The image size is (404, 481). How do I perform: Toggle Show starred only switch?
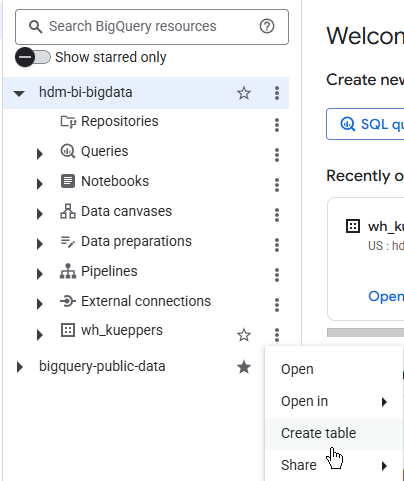(x=33, y=57)
